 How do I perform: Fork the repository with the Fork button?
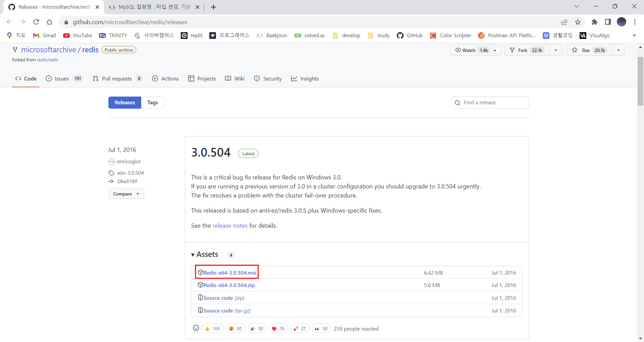coord(527,50)
